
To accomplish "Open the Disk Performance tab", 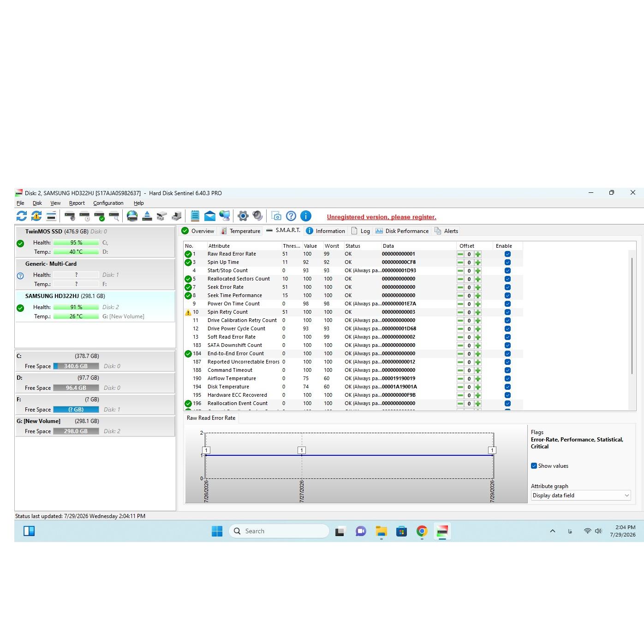I will (x=402, y=231).
